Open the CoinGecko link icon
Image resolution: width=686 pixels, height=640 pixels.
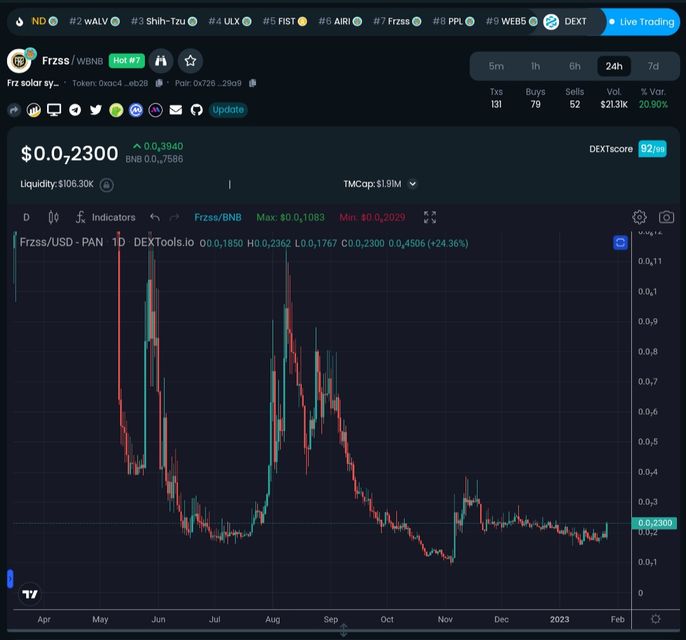coord(116,110)
